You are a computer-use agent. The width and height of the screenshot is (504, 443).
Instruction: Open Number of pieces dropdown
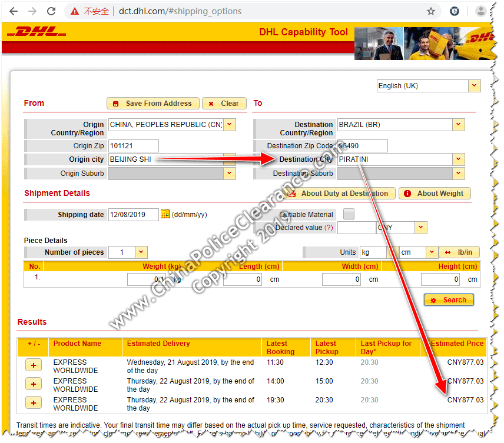pyautogui.click(x=141, y=252)
